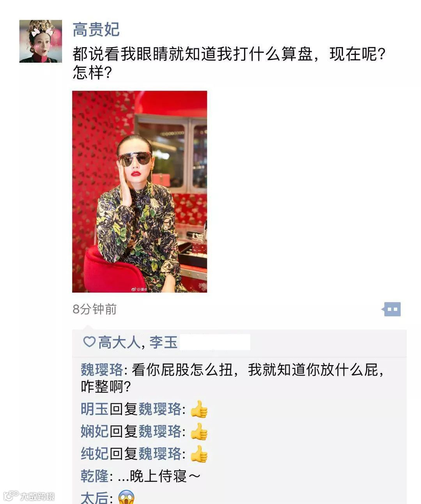Open 纯妃's profile name

95,454
